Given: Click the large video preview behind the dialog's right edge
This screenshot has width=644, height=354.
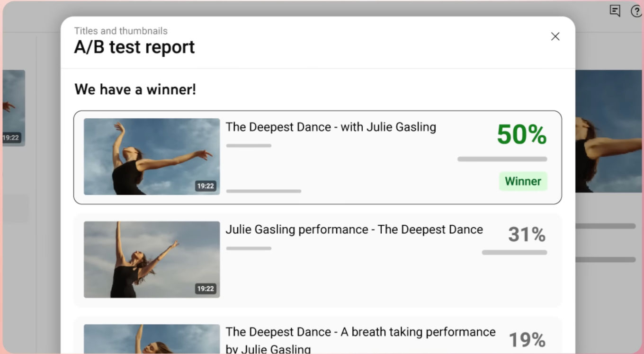Looking at the screenshot, I should (608, 131).
